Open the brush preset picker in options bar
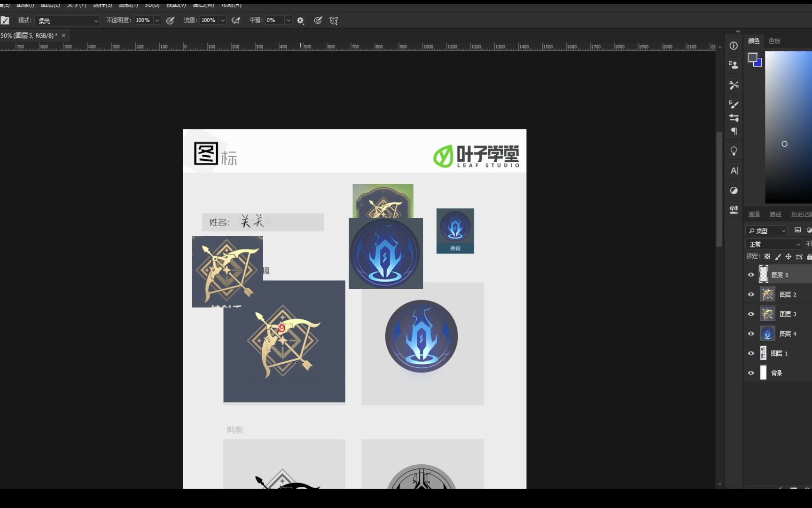812x508 pixels. [x=5, y=20]
